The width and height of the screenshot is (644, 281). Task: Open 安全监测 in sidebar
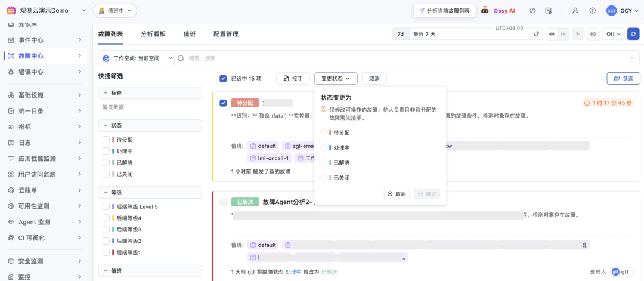45,261
